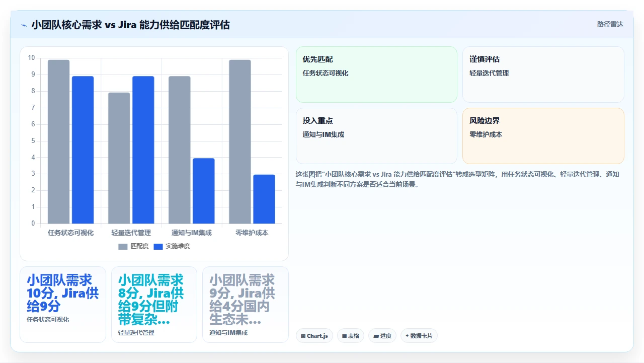
Task: Click the header logo icon beside the title
Action: pyautogui.click(x=24, y=25)
